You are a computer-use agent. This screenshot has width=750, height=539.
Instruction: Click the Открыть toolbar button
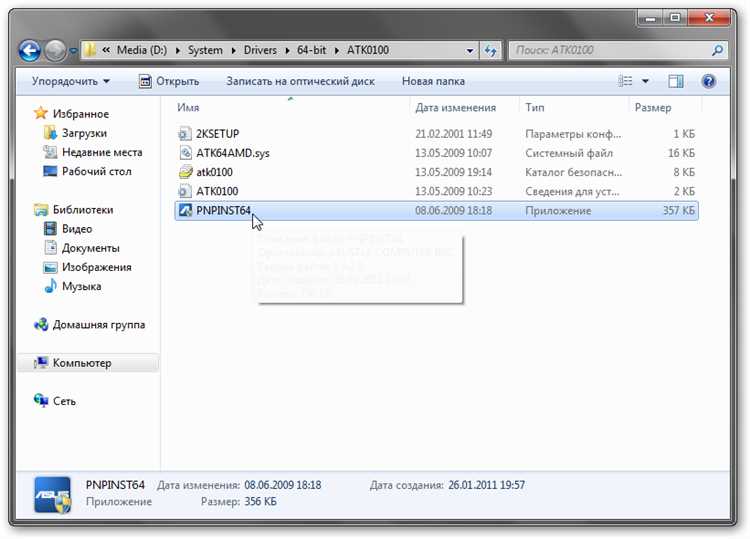pyautogui.click(x=168, y=81)
